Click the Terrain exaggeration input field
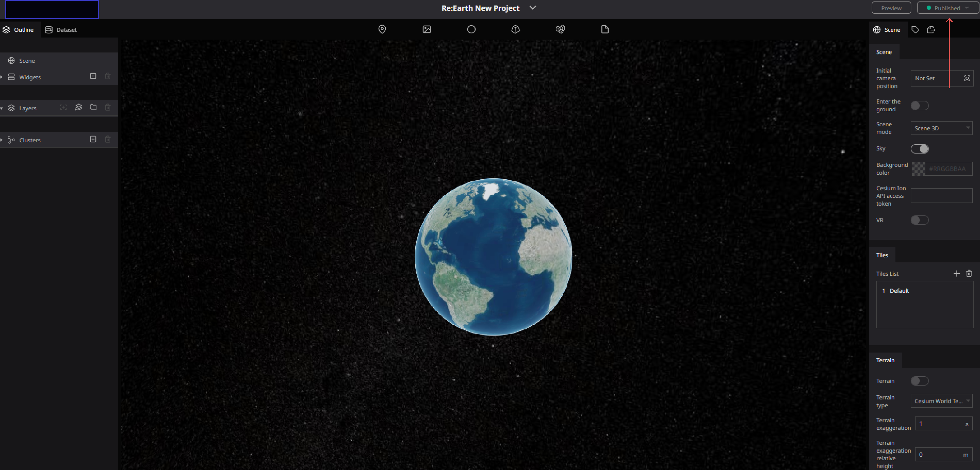This screenshot has width=980, height=470. pos(943,424)
